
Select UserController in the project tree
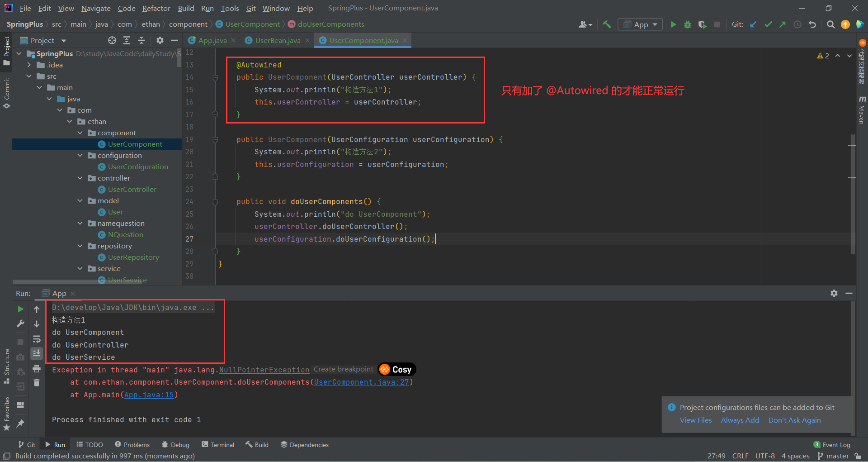coord(132,189)
